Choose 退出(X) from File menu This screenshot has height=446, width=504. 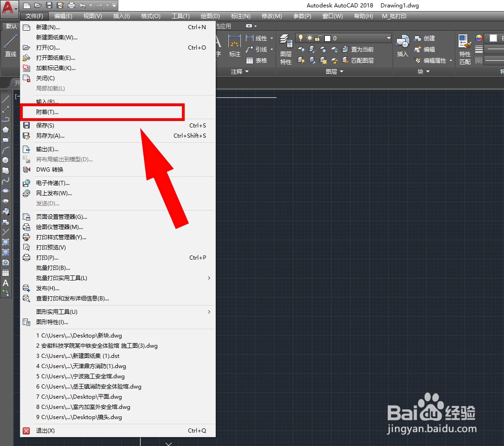pyautogui.click(x=118, y=431)
